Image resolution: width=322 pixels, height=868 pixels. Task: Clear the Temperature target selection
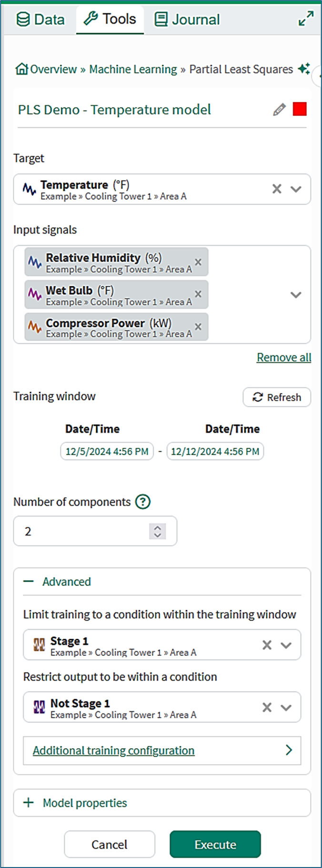click(277, 189)
